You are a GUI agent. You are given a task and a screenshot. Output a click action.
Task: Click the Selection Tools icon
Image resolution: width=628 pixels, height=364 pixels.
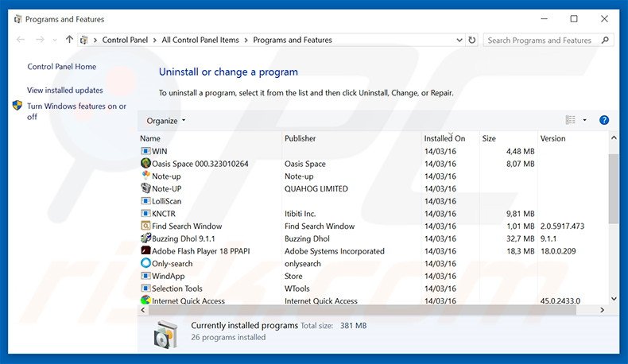coord(145,288)
